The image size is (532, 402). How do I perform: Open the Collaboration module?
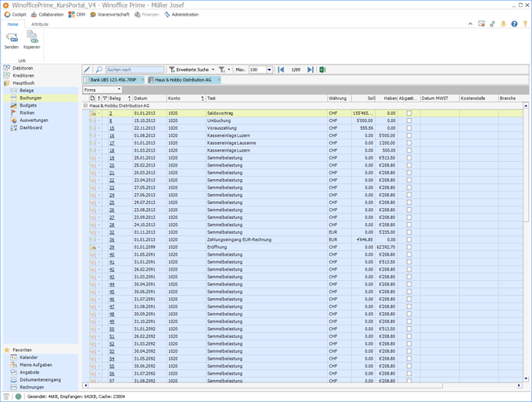(x=47, y=15)
